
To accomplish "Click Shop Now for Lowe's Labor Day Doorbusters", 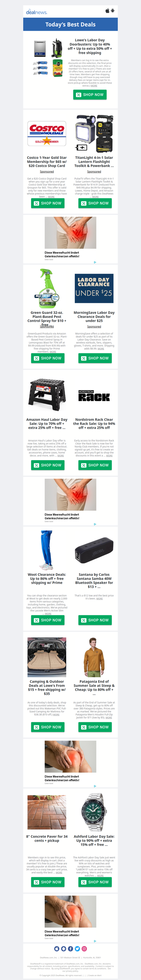I will pyautogui.click(x=90, y=95).
